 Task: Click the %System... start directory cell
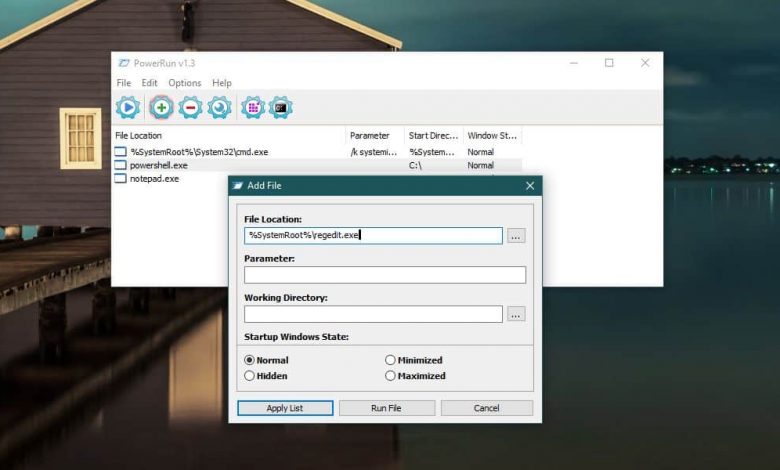point(432,152)
